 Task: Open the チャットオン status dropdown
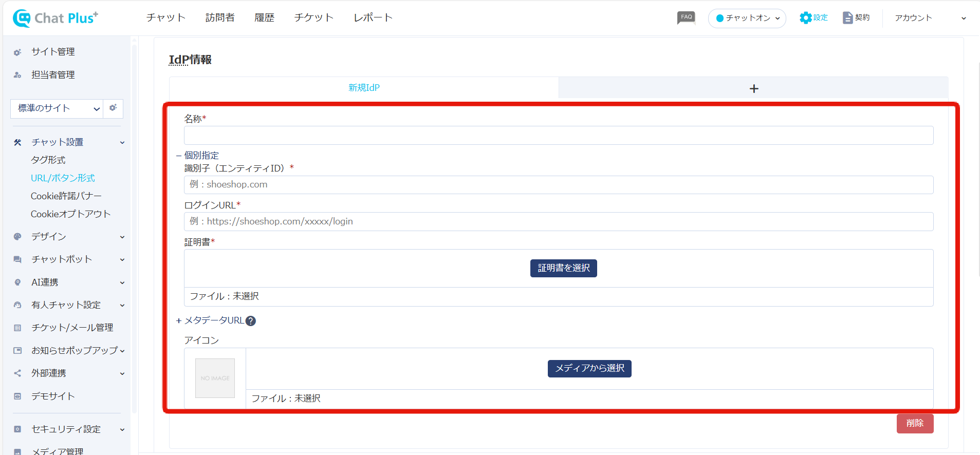[x=747, y=18]
